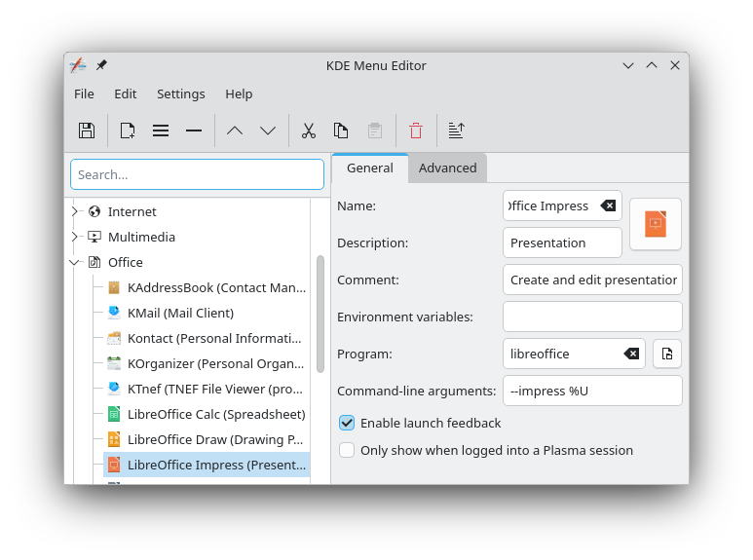The image size is (753, 560).
Task: Collapse the Office category
Action: pos(75,262)
